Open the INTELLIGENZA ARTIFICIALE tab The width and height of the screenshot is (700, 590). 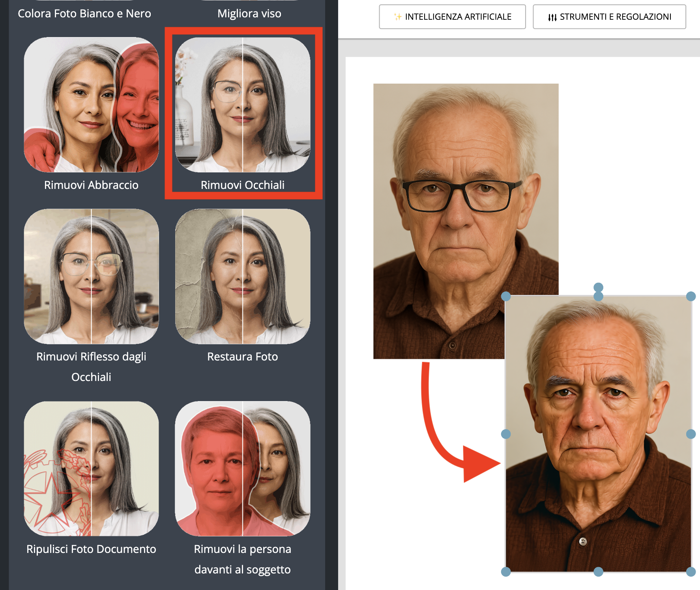point(452,17)
